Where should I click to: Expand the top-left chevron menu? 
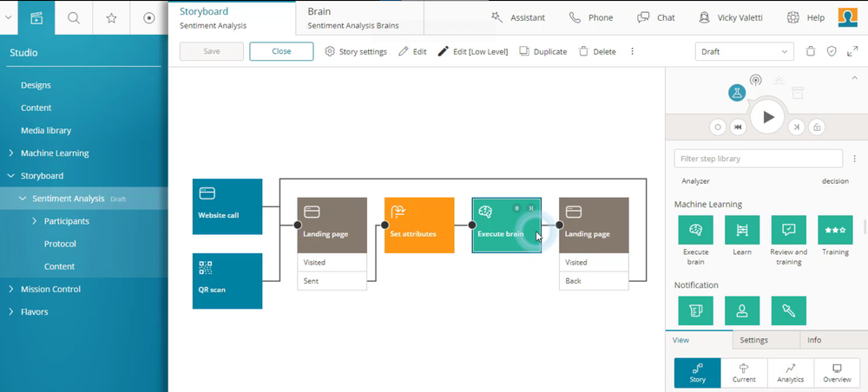point(8,17)
